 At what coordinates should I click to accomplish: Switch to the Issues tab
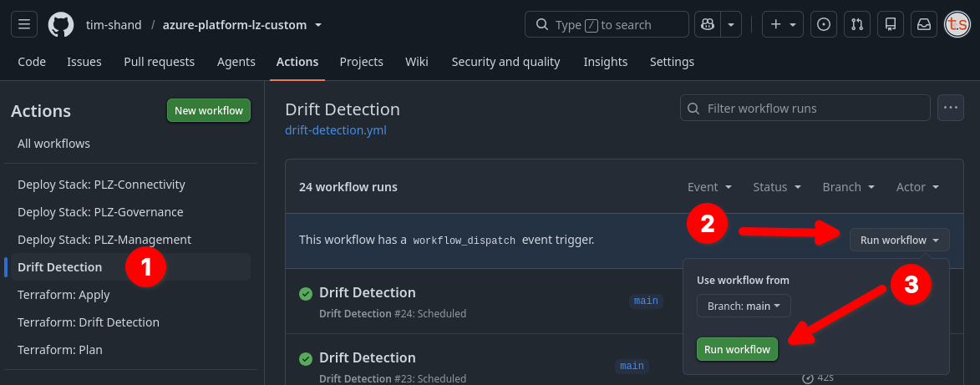84,62
